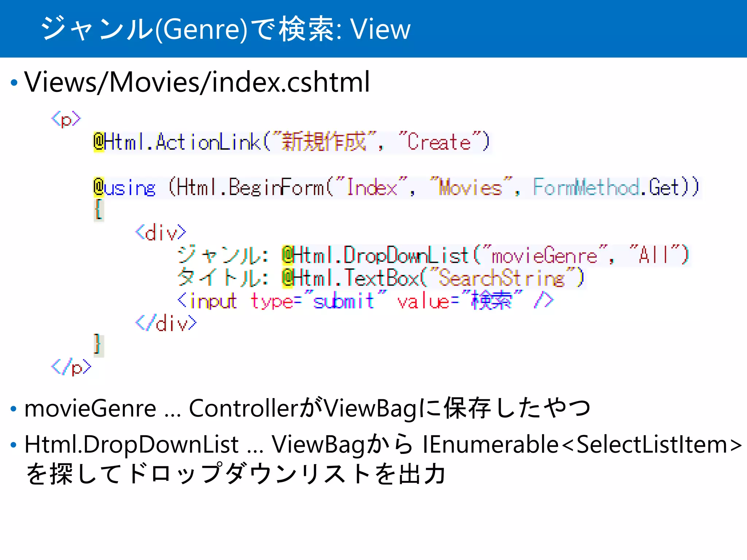
Task: Click the <input type="submit" value="検索" /> line
Action: click(365, 301)
